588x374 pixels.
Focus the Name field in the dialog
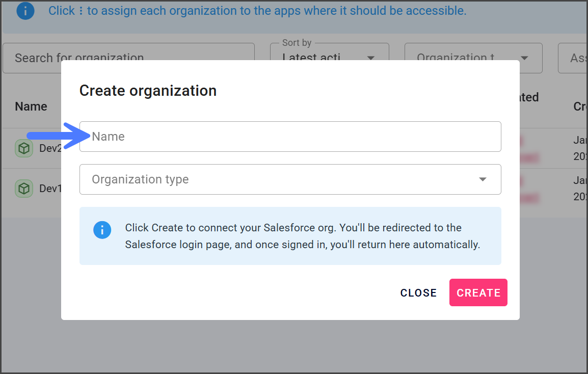(290, 137)
